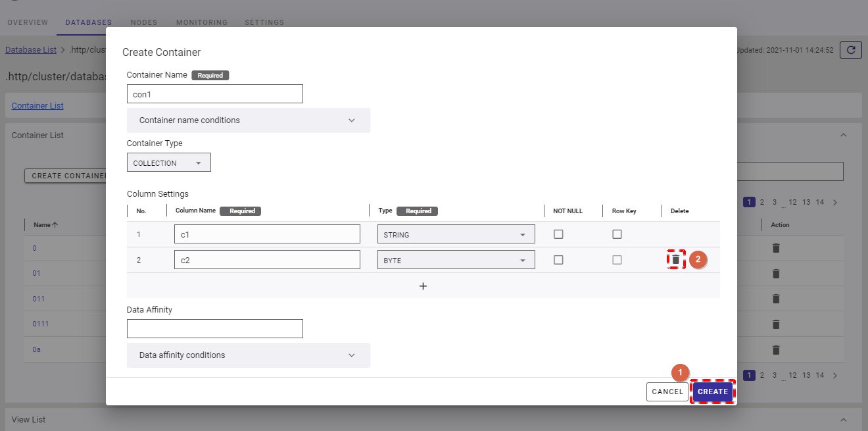Viewport: 868px width, 431px height.
Task: Open the Container Type COLLECTION dropdown
Action: coord(168,163)
